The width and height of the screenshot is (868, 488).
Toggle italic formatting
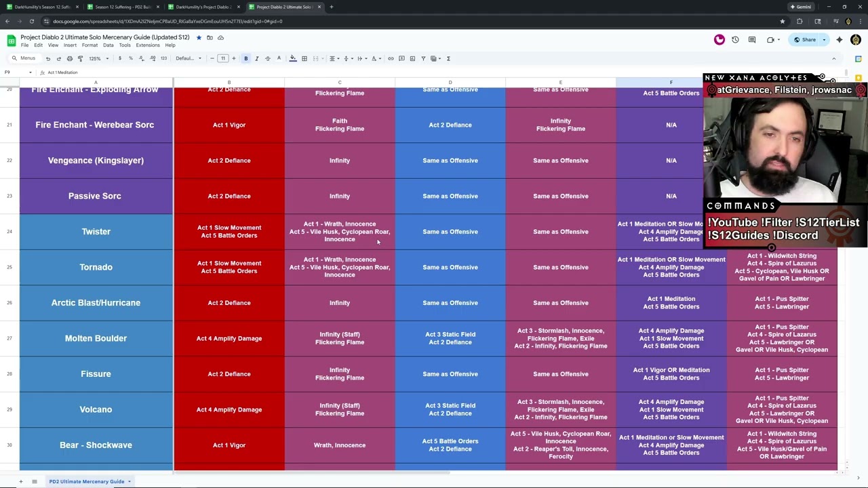(256, 58)
